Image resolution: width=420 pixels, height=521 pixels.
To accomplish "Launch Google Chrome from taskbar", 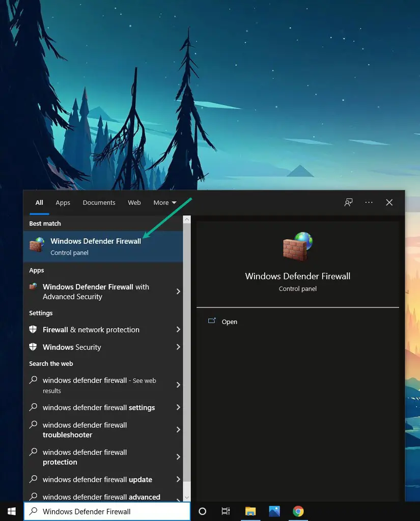I will [298, 511].
